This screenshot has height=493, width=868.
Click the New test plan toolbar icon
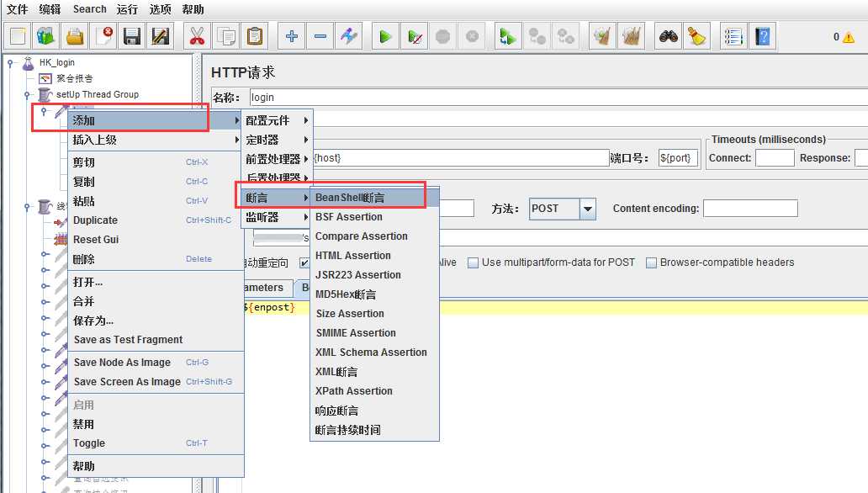[x=17, y=36]
